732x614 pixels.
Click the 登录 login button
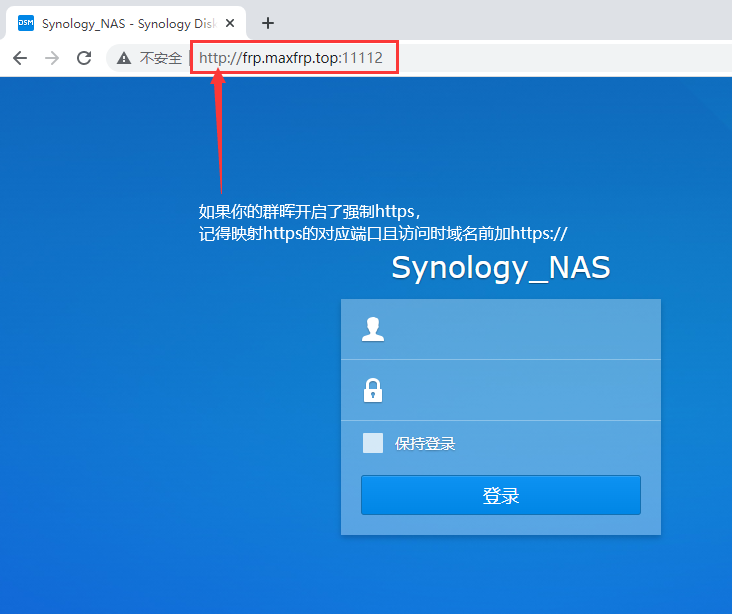[x=500, y=495]
